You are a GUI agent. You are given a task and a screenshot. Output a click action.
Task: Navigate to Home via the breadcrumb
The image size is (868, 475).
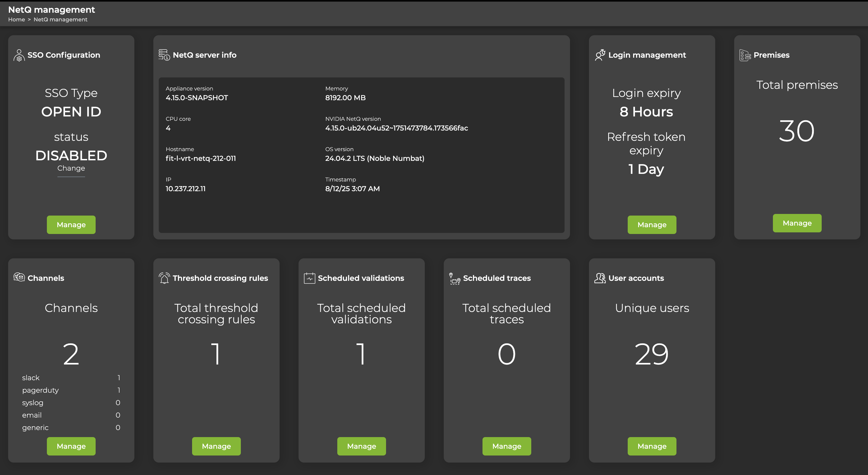[x=16, y=19]
